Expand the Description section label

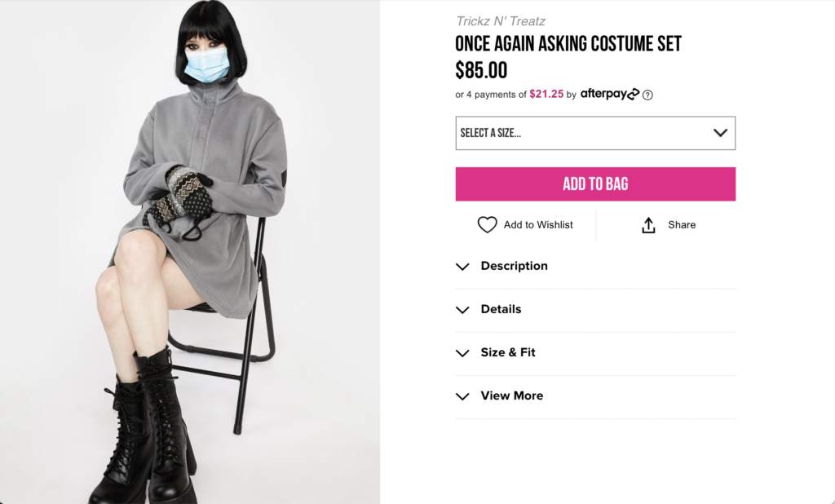pos(514,266)
